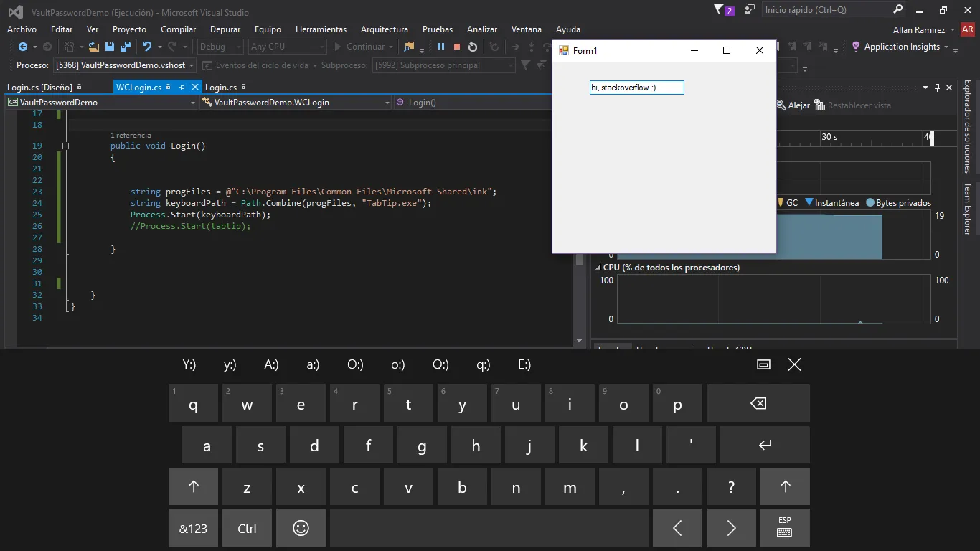Toggle the left Shift key on keyboard
980x551 pixels.
coord(193,487)
